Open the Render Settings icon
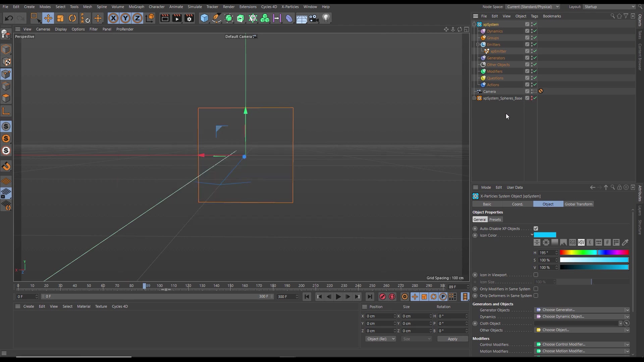 pyautogui.click(x=190, y=18)
